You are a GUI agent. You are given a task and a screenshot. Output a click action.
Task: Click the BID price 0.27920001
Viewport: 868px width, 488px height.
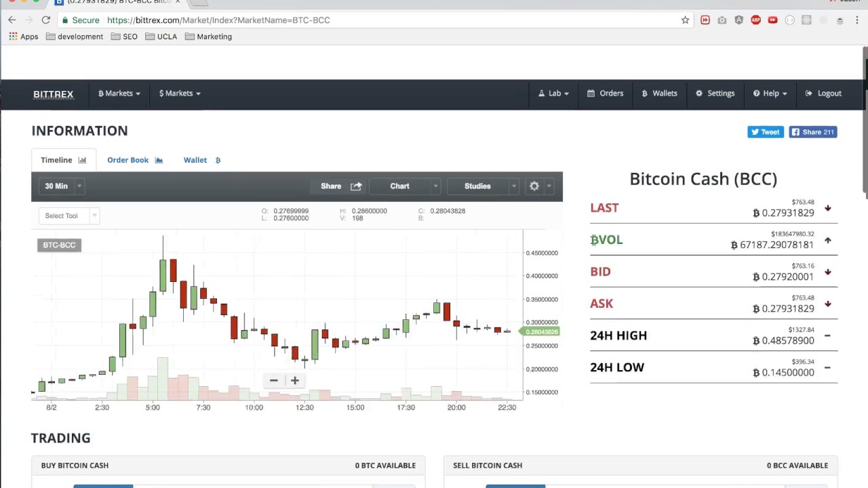pos(783,277)
